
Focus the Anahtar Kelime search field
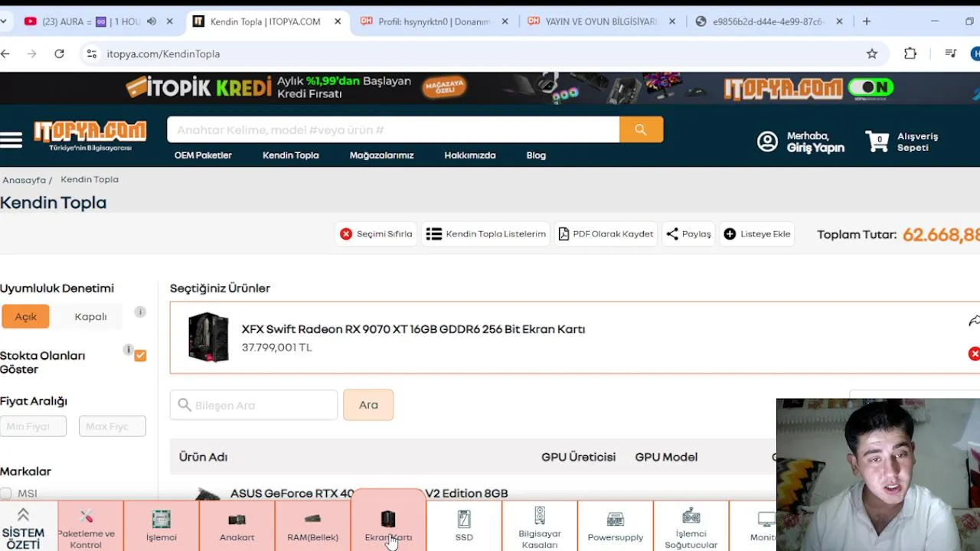393,130
